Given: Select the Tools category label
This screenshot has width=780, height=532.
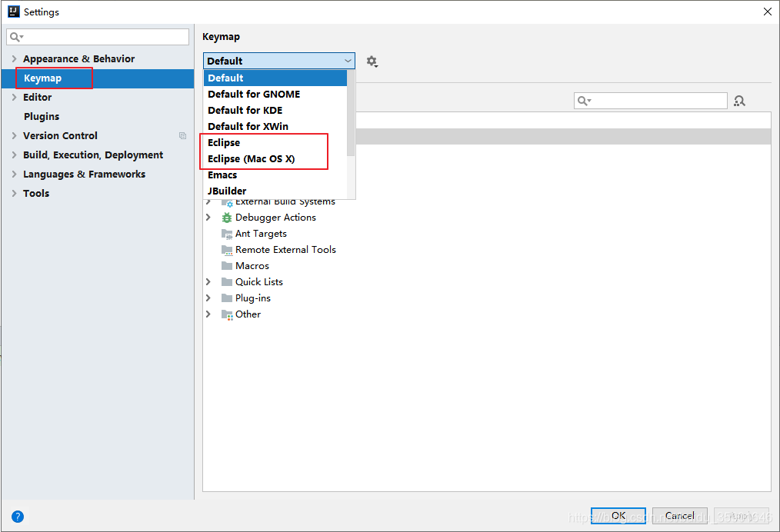Looking at the screenshot, I should coord(36,194).
